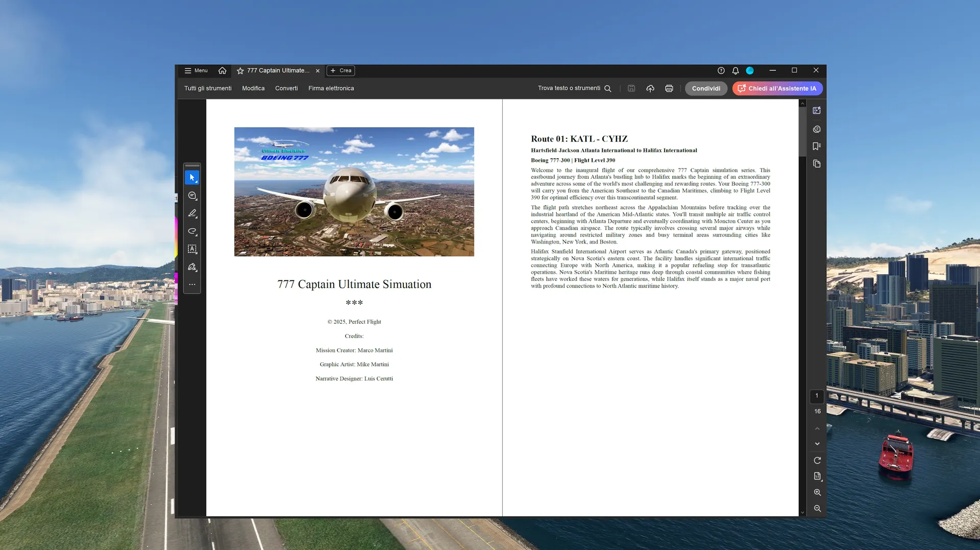This screenshot has height=550, width=980.
Task: Open more tools ellipsis in quick toolbar
Action: click(x=192, y=284)
